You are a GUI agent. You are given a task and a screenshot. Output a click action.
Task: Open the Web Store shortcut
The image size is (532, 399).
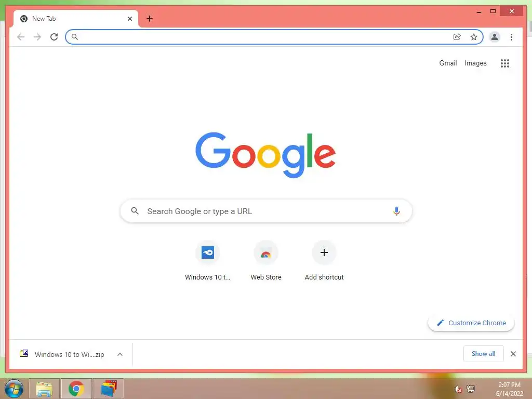coord(266,261)
